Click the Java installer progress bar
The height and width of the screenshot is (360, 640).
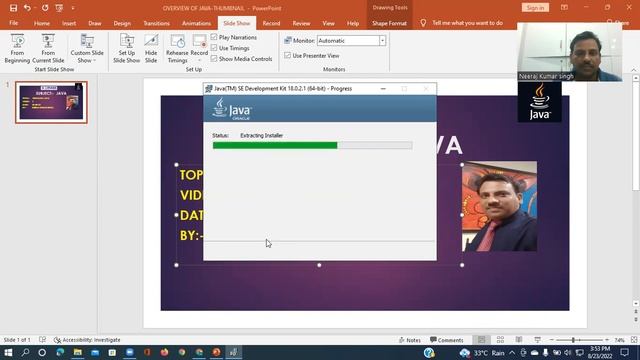pyautogui.click(x=312, y=145)
